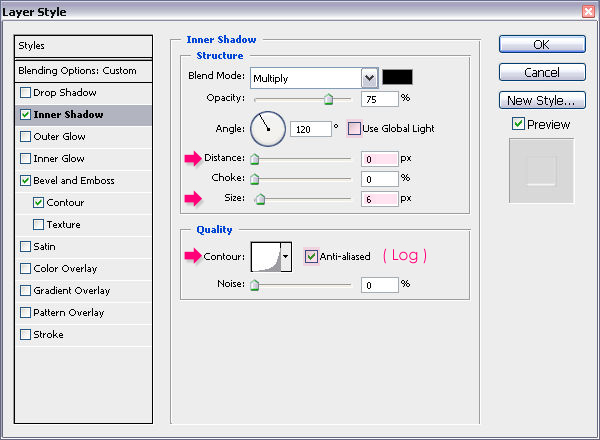Enable the Drop Shadow checkbox
The height and width of the screenshot is (440, 600).
point(25,93)
